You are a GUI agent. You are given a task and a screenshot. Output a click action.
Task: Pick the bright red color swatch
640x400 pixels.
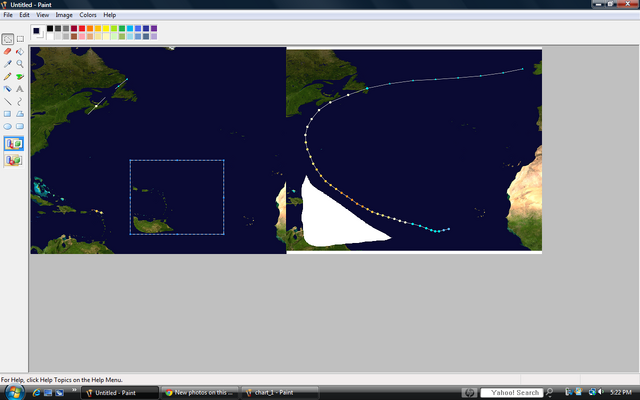point(82,28)
